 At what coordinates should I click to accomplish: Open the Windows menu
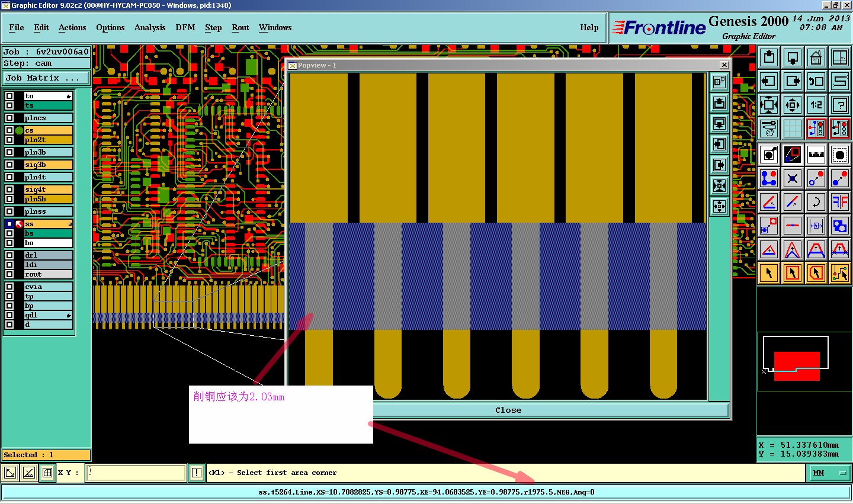(x=275, y=27)
